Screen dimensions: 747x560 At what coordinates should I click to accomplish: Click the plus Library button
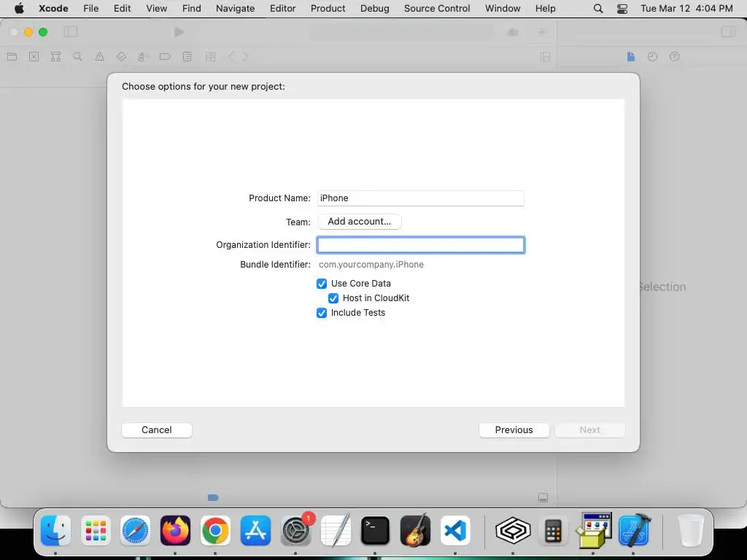tap(542, 32)
